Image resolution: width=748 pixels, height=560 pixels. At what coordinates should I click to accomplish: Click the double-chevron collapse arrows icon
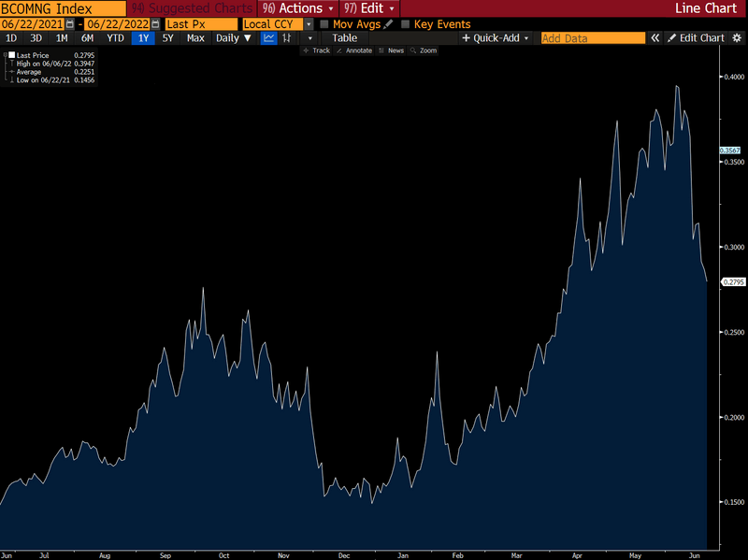656,38
